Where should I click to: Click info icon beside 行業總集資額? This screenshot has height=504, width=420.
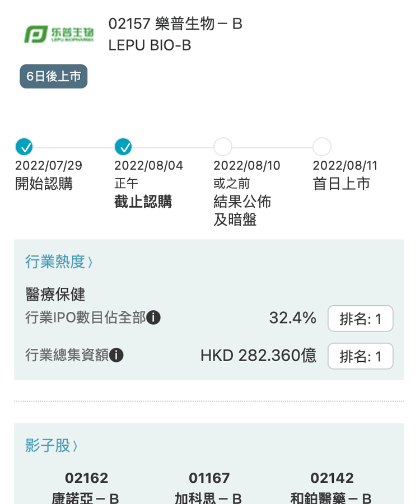click(x=116, y=355)
